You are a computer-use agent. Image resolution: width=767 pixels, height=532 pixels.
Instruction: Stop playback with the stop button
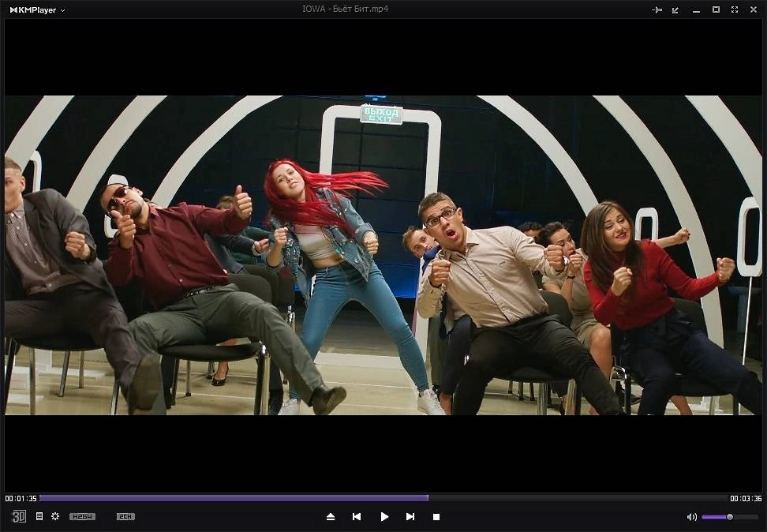pos(436,517)
